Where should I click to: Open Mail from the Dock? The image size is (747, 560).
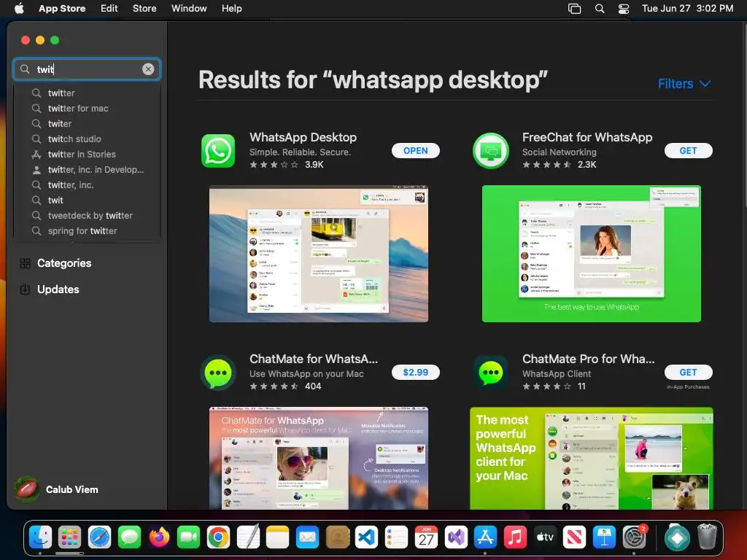[307, 537]
